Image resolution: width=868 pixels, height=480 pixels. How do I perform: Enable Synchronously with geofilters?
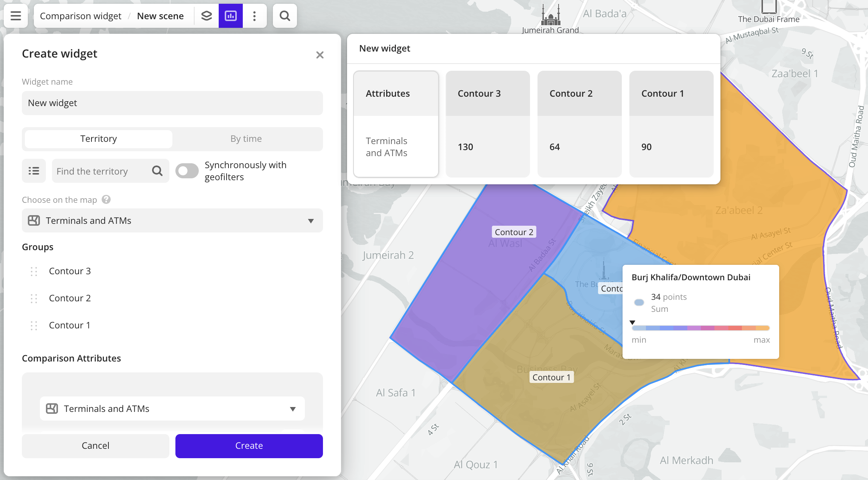pos(187,171)
